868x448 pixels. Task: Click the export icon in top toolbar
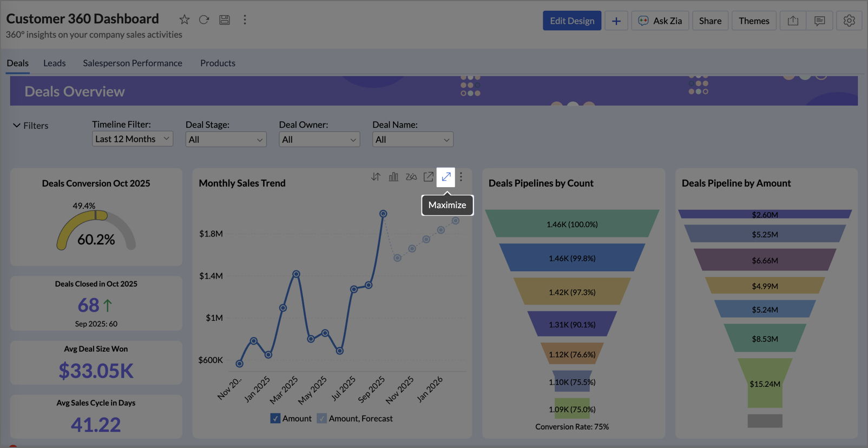click(x=793, y=21)
